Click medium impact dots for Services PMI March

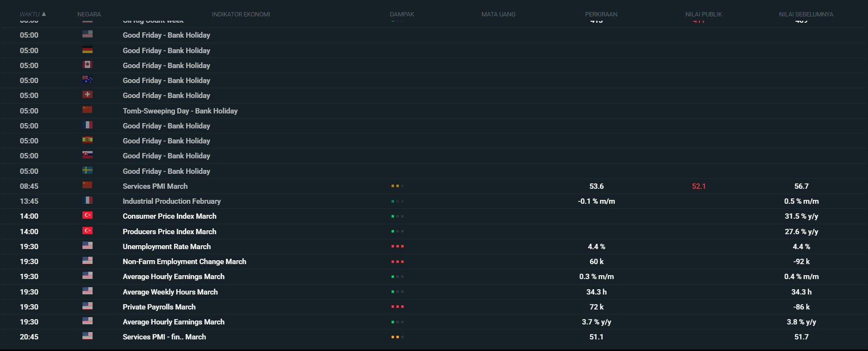397,186
